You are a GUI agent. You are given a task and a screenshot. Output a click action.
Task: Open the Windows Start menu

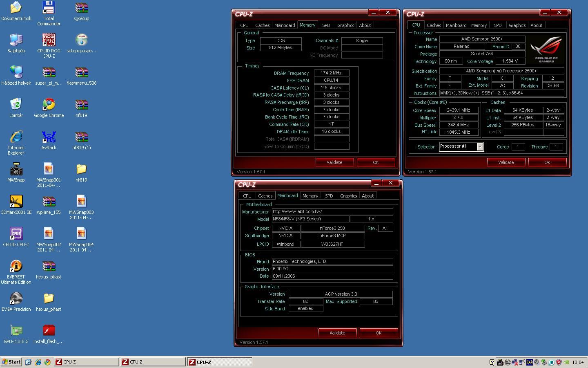(x=11, y=362)
